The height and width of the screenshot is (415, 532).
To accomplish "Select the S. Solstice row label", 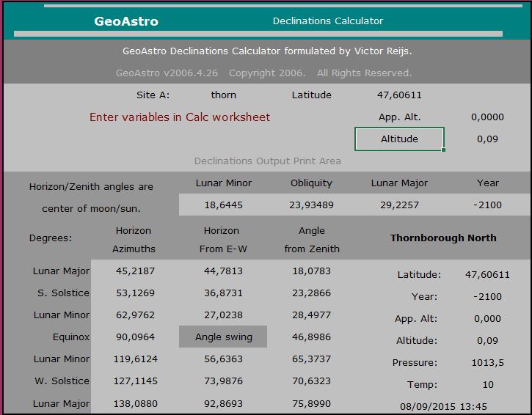I will tap(63, 293).
